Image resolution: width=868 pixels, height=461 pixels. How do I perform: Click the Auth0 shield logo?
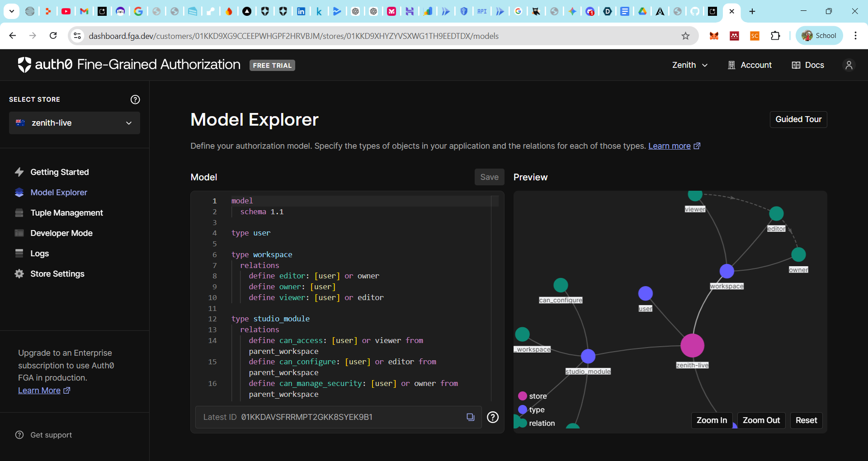coord(24,65)
